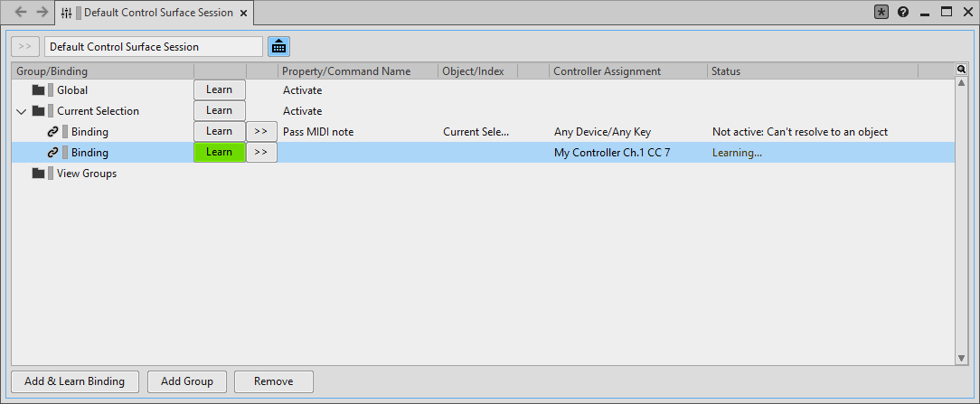
Task: Click the View Groups folder icon
Action: click(38, 174)
